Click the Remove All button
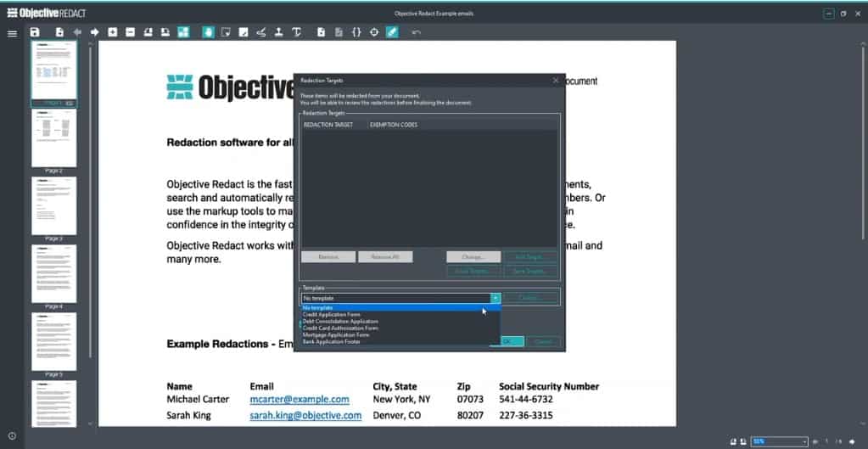The image size is (868, 449). click(x=385, y=257)
